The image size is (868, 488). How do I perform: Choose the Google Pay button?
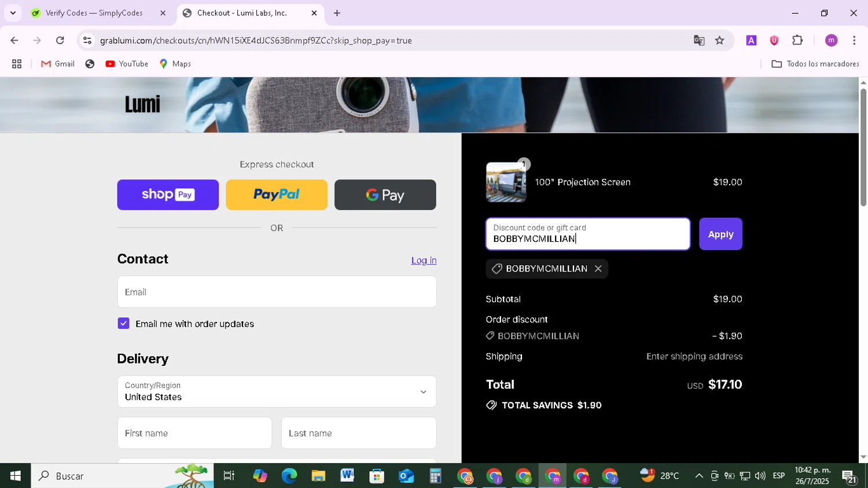tap(385, 195)
